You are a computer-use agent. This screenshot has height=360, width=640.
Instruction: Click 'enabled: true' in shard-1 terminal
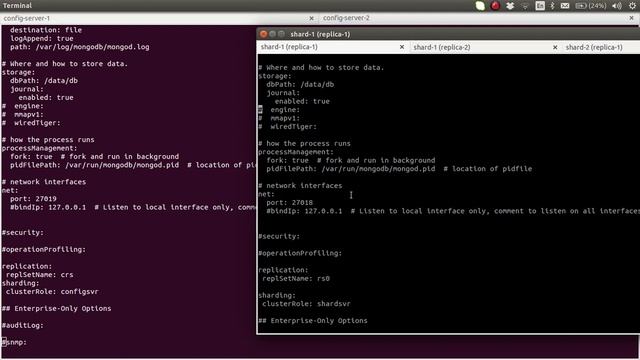[302, 101]
